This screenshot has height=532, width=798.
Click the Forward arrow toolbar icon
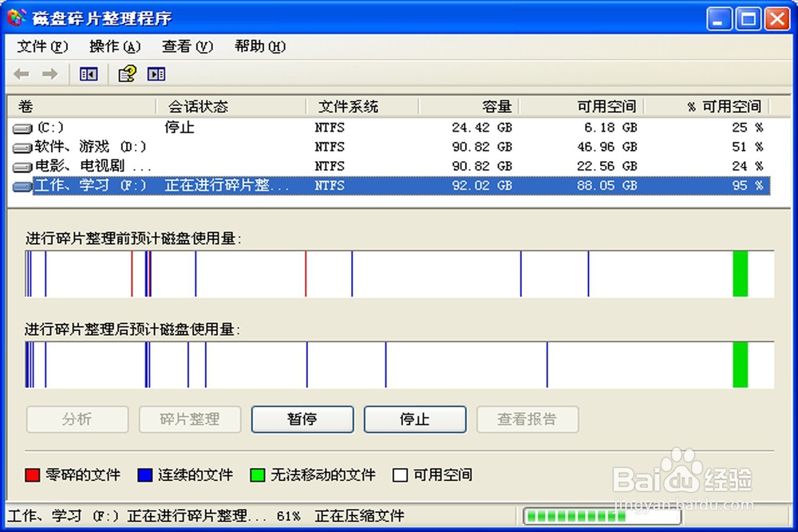click(49, 73)
